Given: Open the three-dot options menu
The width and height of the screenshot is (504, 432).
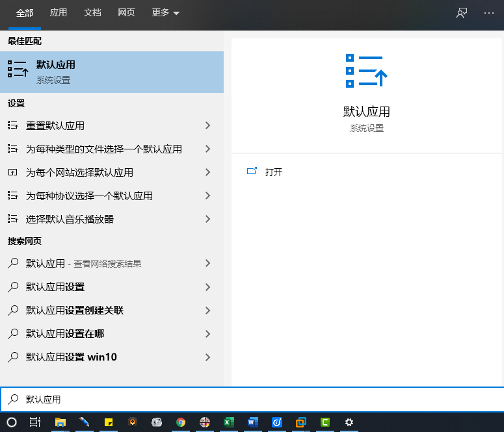Looking at the screenshot, I should (489, 13).
